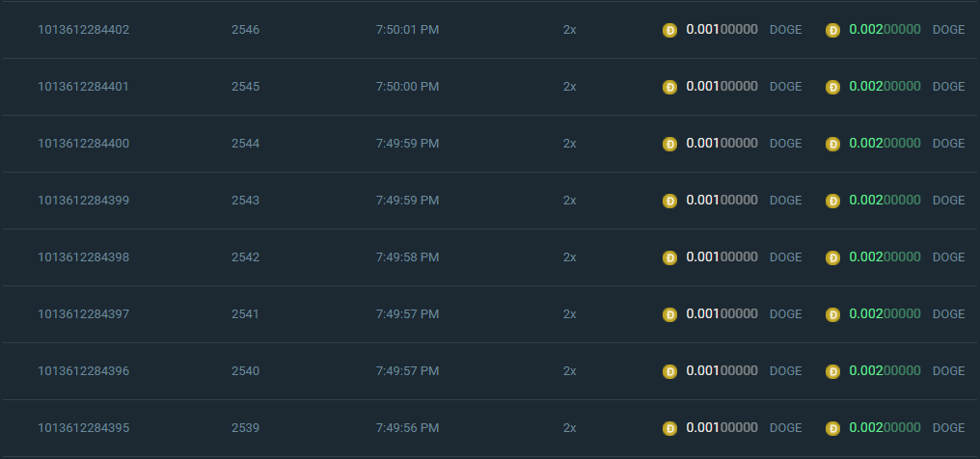The width and height of the screenshot is (980, 459).
Task: Click the green 0.00200000 payout in row 2542
Action: pyautogui.click(x=885, y=257)
